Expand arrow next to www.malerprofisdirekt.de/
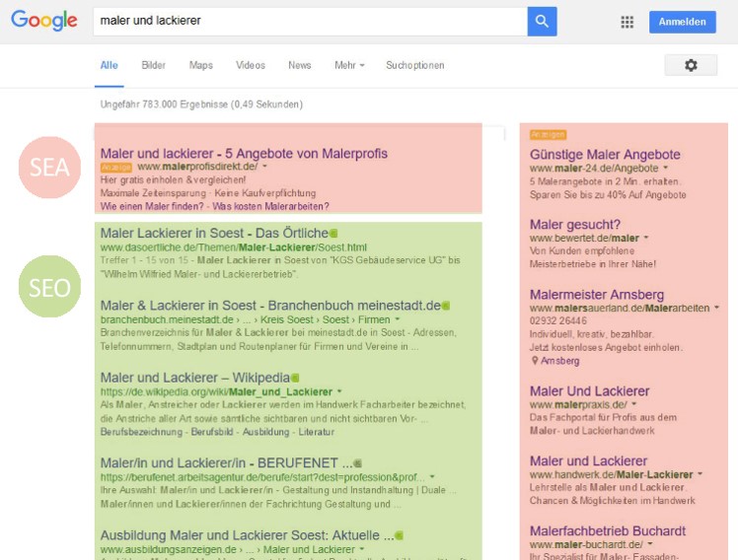738x560 pixels. 264,166
